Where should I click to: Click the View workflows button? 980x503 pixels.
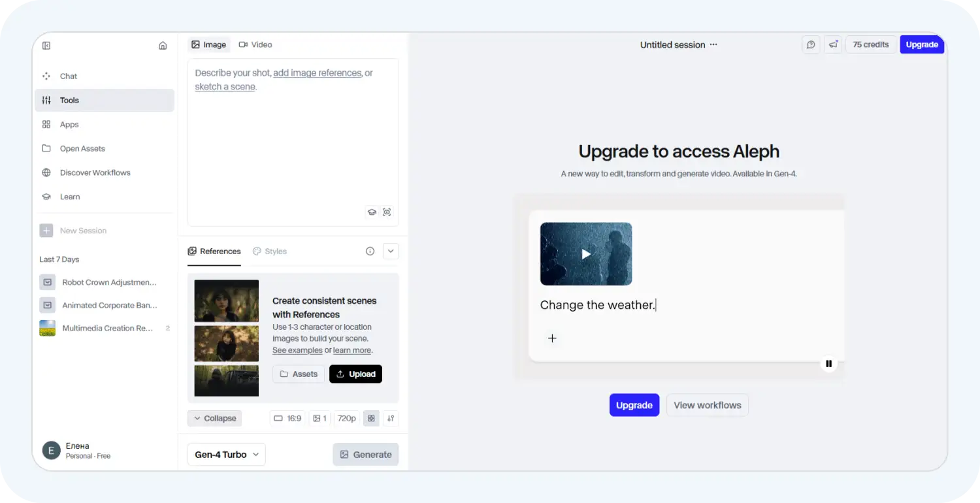tap(708, 405)
